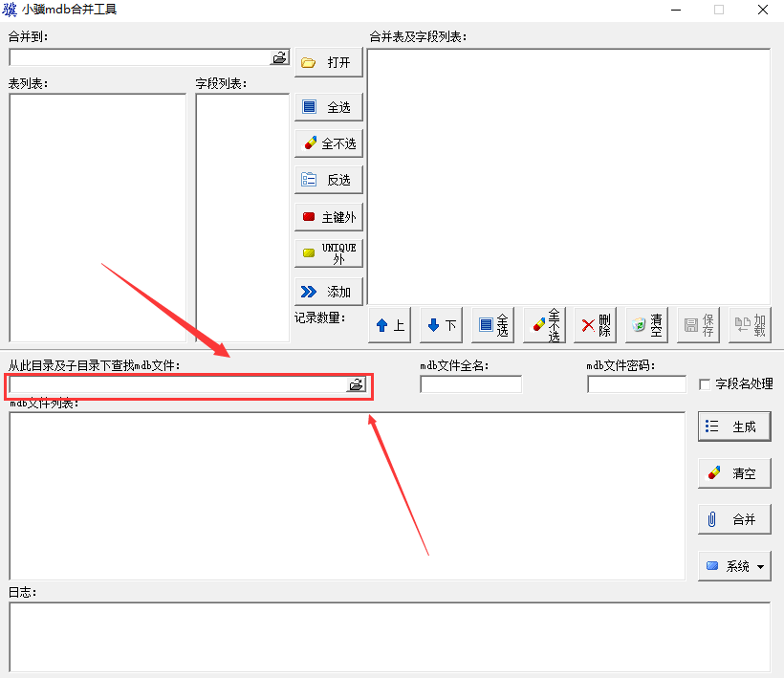
Task: Click inside the 表列表 list box
Action: pyautogui.click(x=98, y=217)
